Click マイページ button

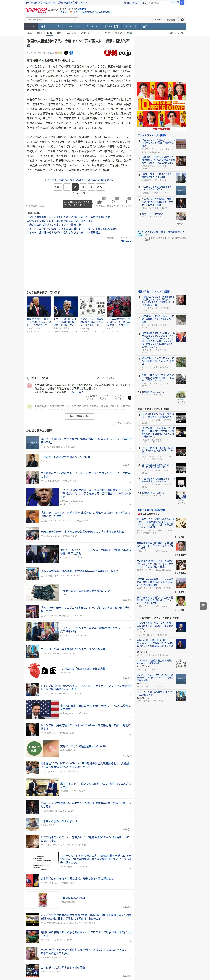point(157,20)
